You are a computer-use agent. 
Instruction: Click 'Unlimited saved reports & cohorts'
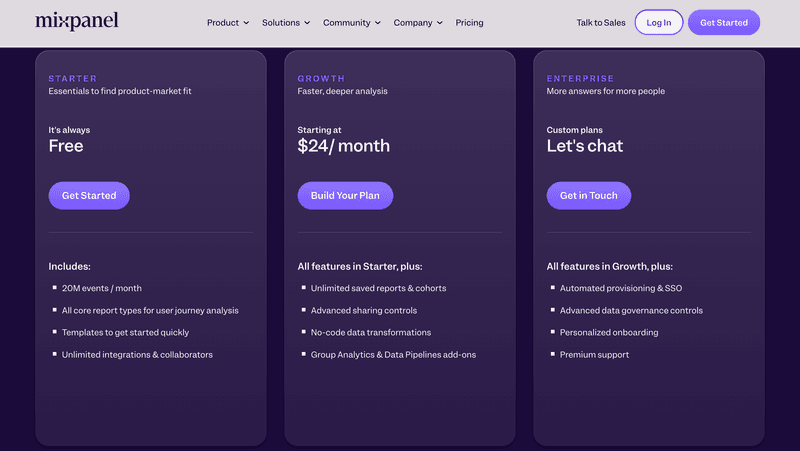click(x=379, y=288)
